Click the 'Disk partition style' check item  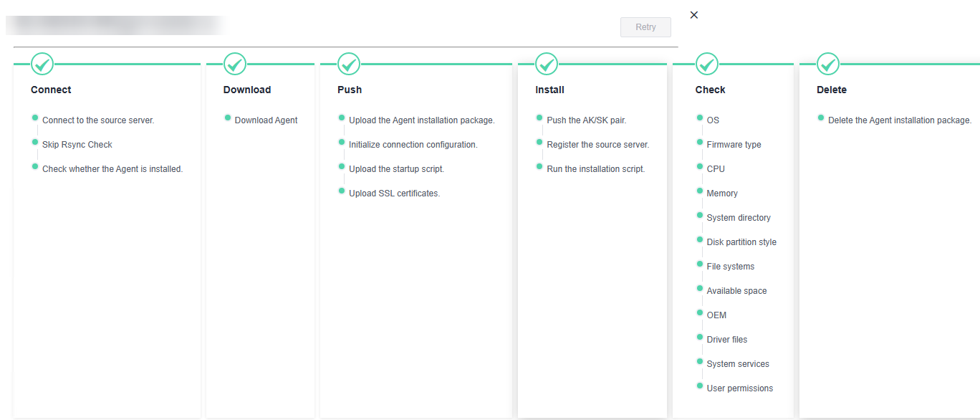click(x=741, y=242)
